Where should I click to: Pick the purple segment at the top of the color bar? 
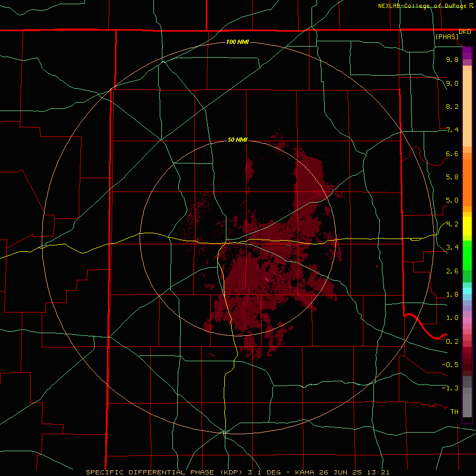click(467, 53)
